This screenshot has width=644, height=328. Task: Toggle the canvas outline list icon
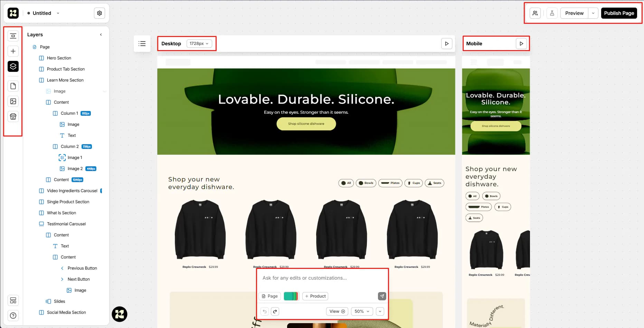coord(142,44)
